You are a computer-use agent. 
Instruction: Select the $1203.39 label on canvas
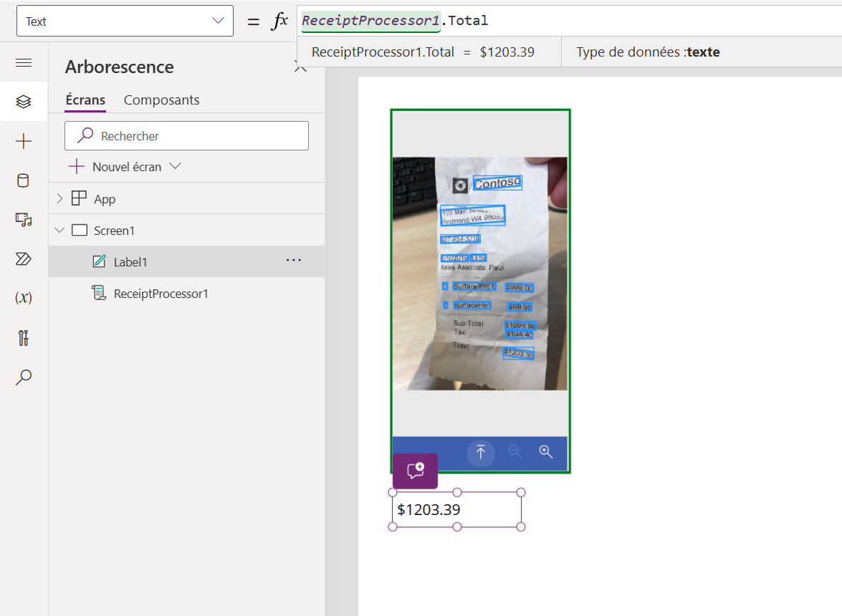pos(456,510)
